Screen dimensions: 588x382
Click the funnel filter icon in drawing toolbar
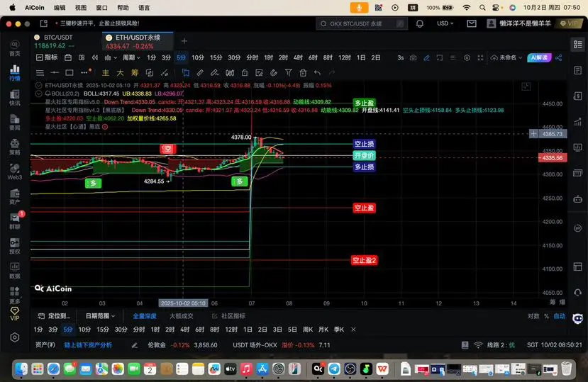289,72
